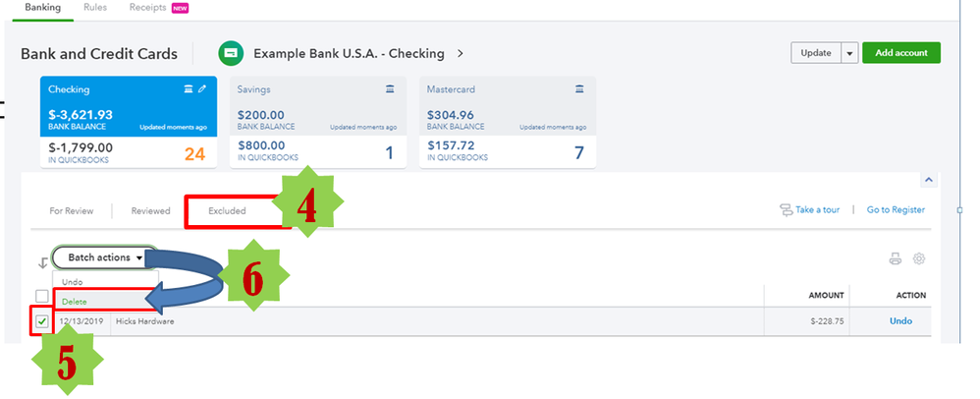Click the $-1,799.00 in QuickBooks balance

click(81, 147)
